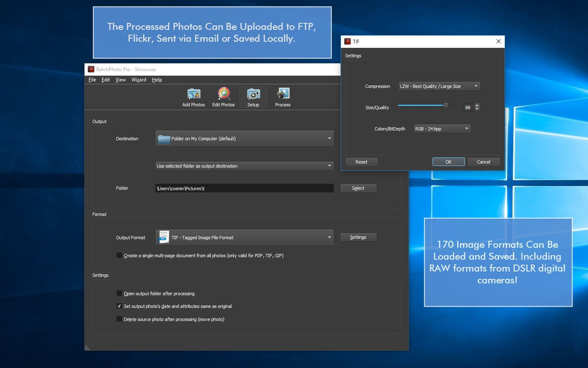This screenshot has width=588, height=368.
Task: Uncheck Set output photo's date same as original
Action: click(119, 306)
